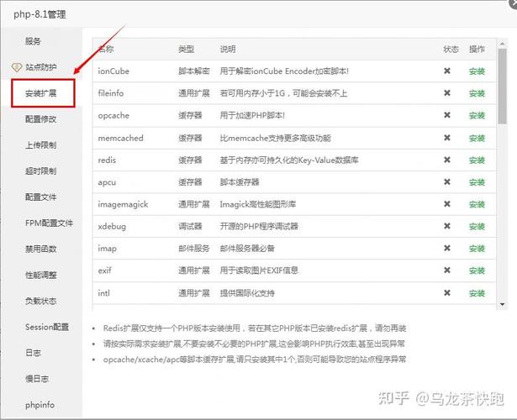Click the extension list scrollbar thumb

(x=502, y=87)
